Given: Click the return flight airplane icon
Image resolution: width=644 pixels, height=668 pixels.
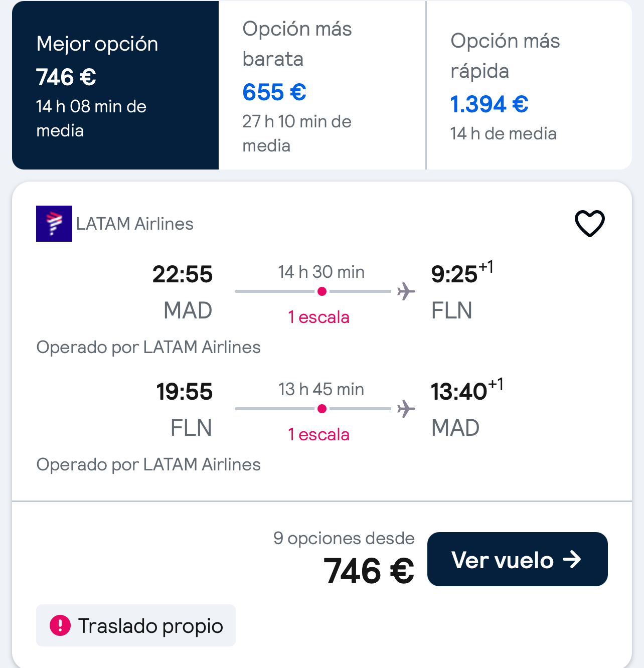Looking at the screenshot, I should pos(406,409).
